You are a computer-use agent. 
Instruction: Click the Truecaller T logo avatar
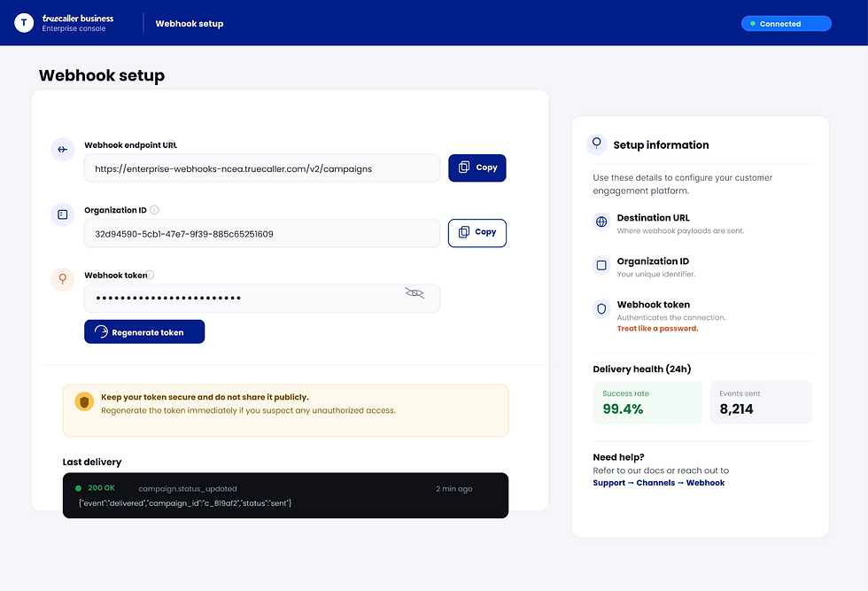24,23
